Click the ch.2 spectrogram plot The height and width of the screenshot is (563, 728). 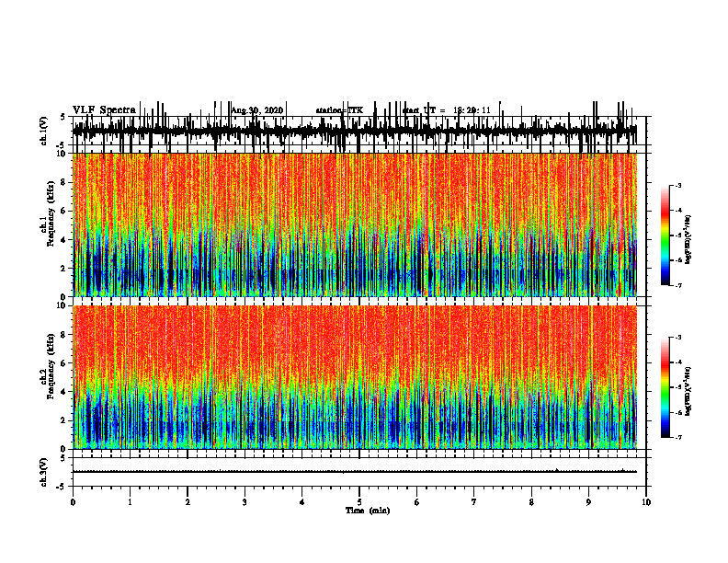354,377
